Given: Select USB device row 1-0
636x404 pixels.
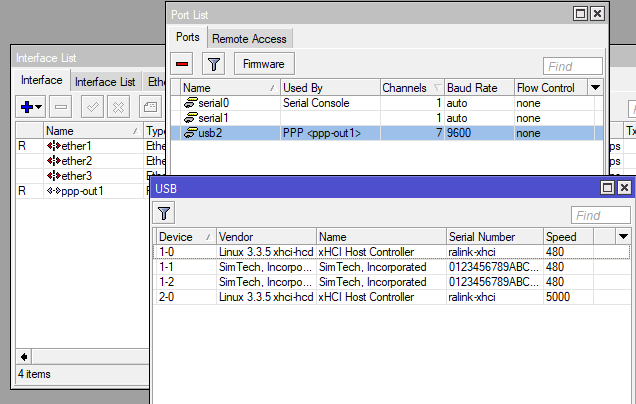Looking at the screenshot, I should tap(392, 252).
